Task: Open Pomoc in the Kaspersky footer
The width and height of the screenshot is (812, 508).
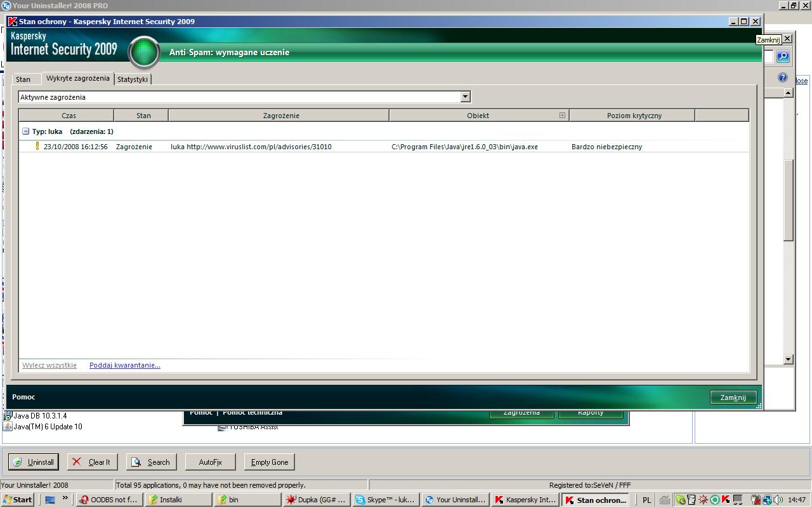Action: click(x=23, y=397)
